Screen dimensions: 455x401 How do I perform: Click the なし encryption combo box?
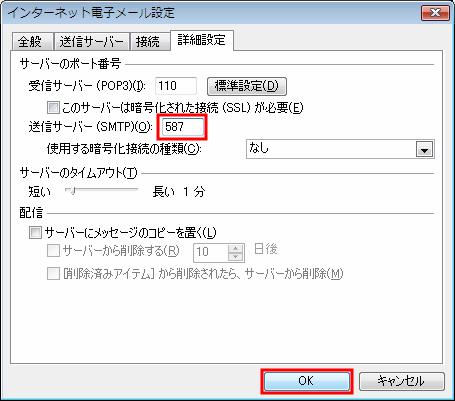(x=340, y=149)
